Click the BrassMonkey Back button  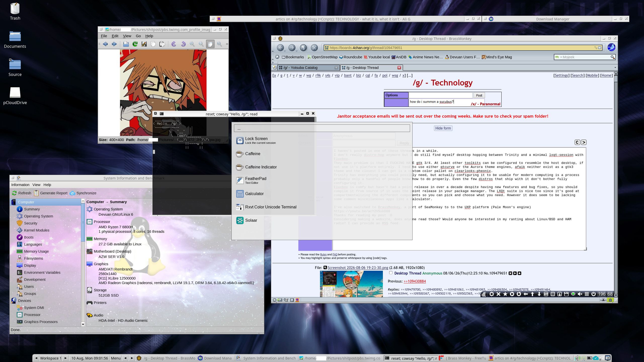[280, 48]
